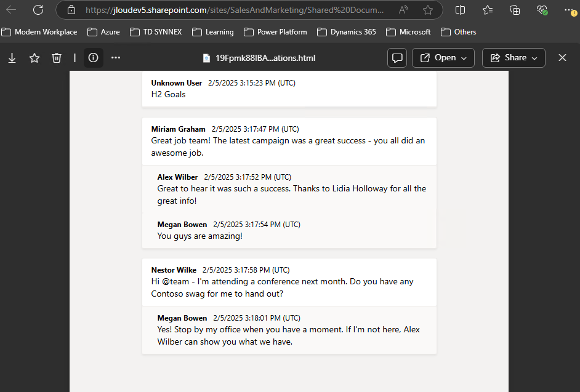This screenshot has height=392, width=580.
Task: Open Microsoft bookmarks folder
Action: [408, 32]
